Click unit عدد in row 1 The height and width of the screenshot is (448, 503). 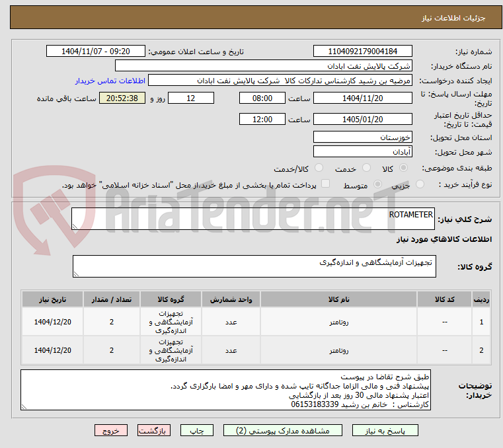coord(231,322)
